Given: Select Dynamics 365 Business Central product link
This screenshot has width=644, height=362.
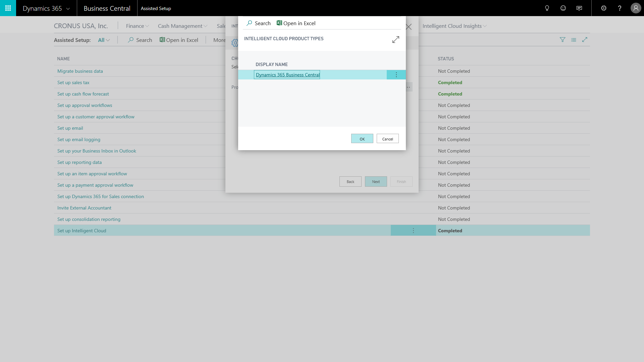Looking at the screenshot, I should (x=288, y=75).
